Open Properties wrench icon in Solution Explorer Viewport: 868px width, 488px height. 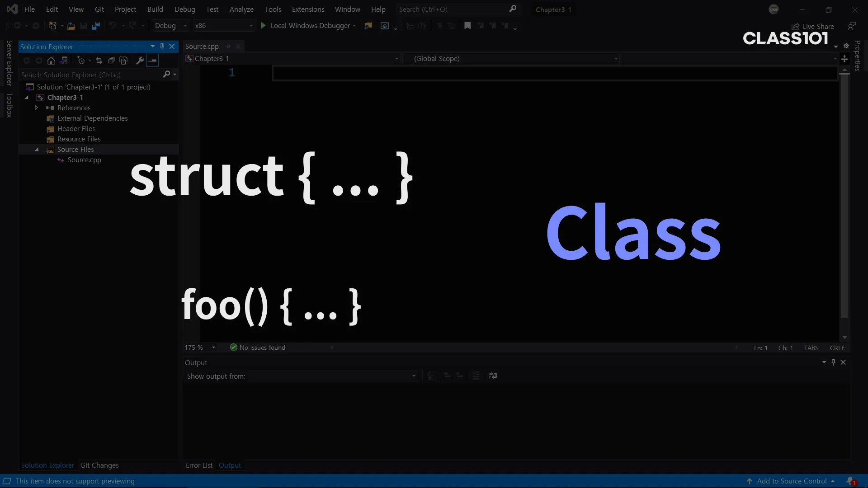tap(140, 61)
